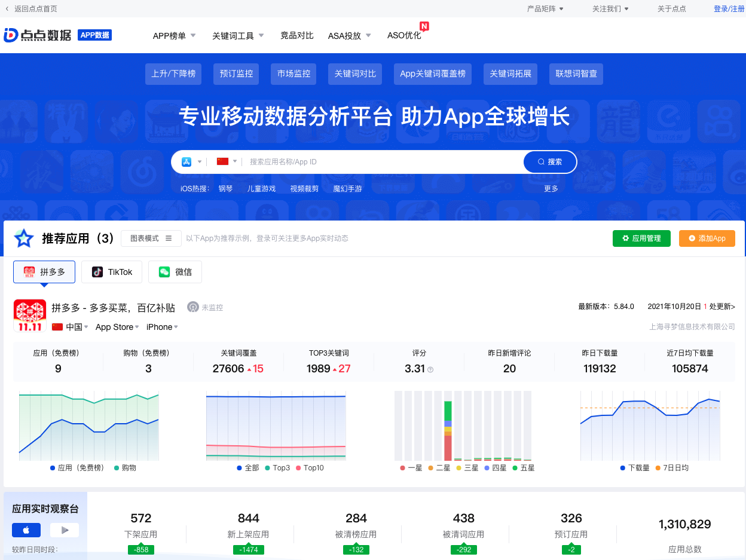
Task: Open the 图表模式 view switcher
Action: pos(151,238)
